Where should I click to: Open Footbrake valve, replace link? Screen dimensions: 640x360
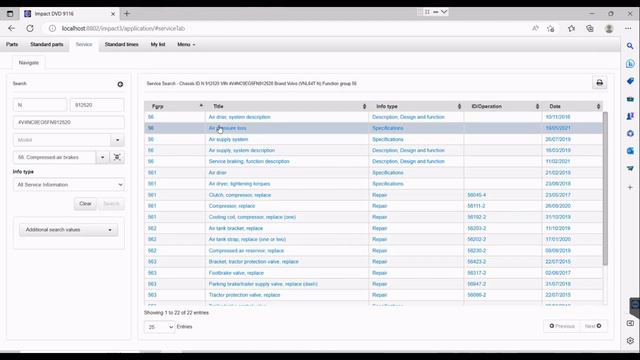(236, 273)
